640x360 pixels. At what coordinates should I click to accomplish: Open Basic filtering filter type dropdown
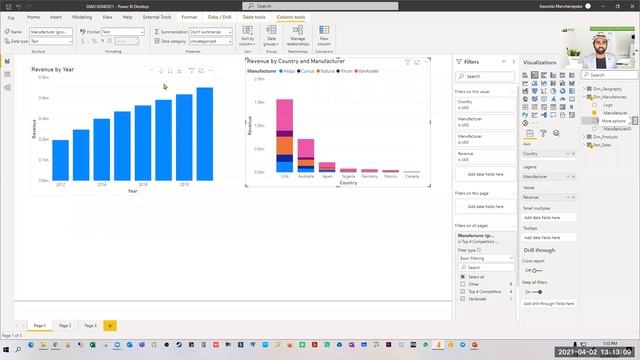486,258
